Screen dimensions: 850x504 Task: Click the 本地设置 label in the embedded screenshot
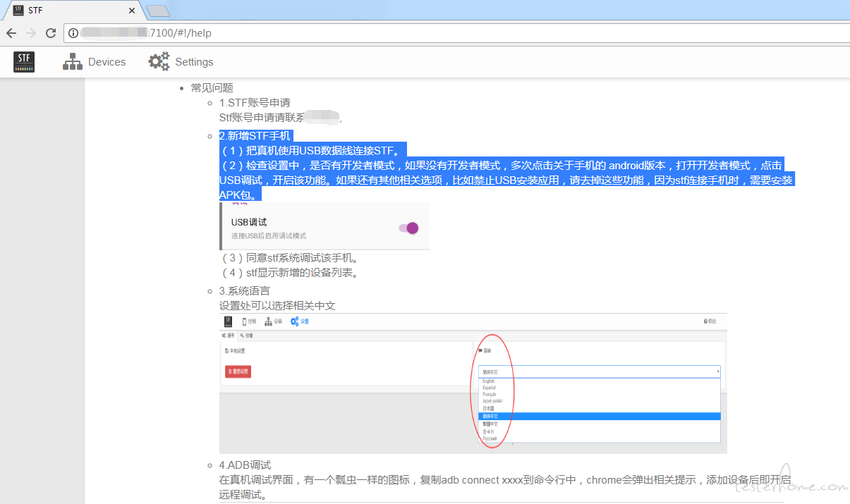click(x=235, y=350)
